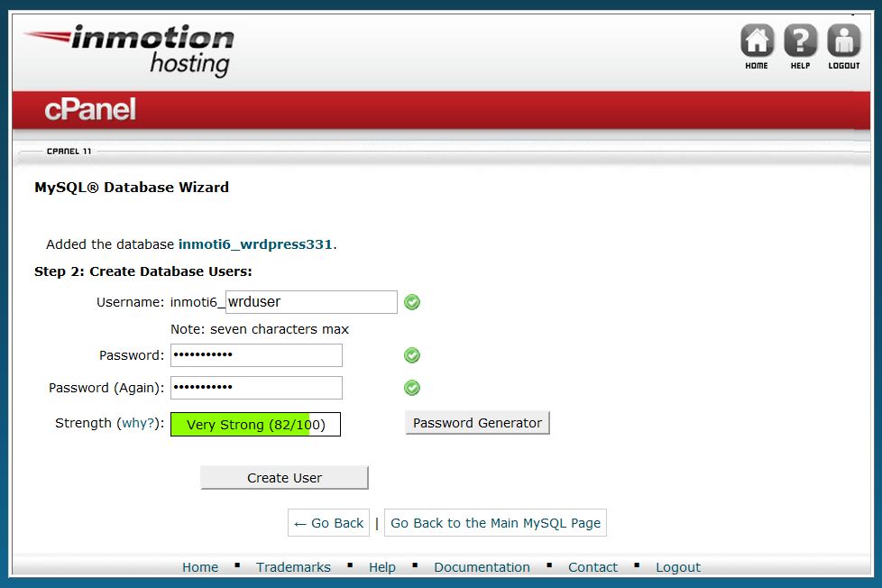Viewport: 882px width, 588px height.
Task: Open the footer Help link
Action: tap(382, 567)
